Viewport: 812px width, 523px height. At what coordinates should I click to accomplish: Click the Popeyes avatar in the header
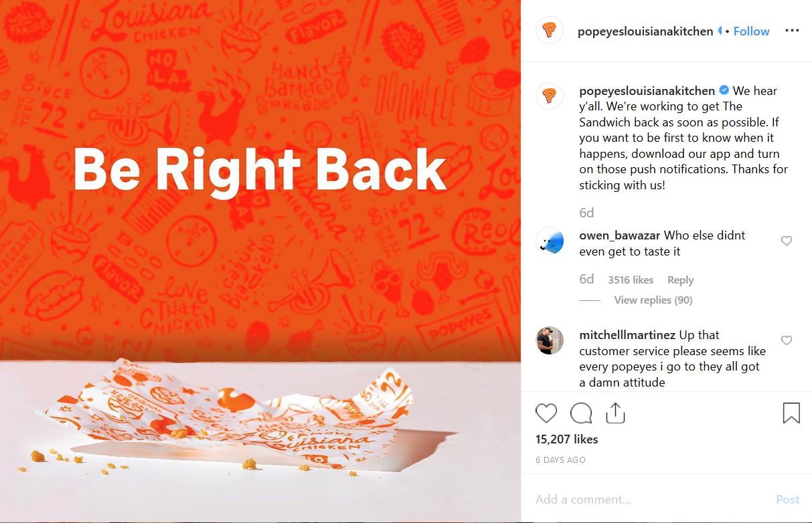(550, 31)
